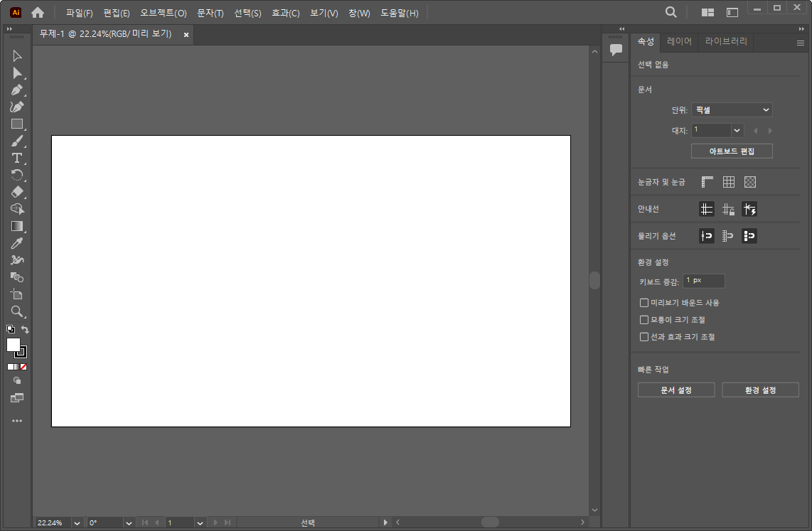Screen dimensions: 812x531
Task: Toggle the transparency grid icon
Action: point(750,182)
